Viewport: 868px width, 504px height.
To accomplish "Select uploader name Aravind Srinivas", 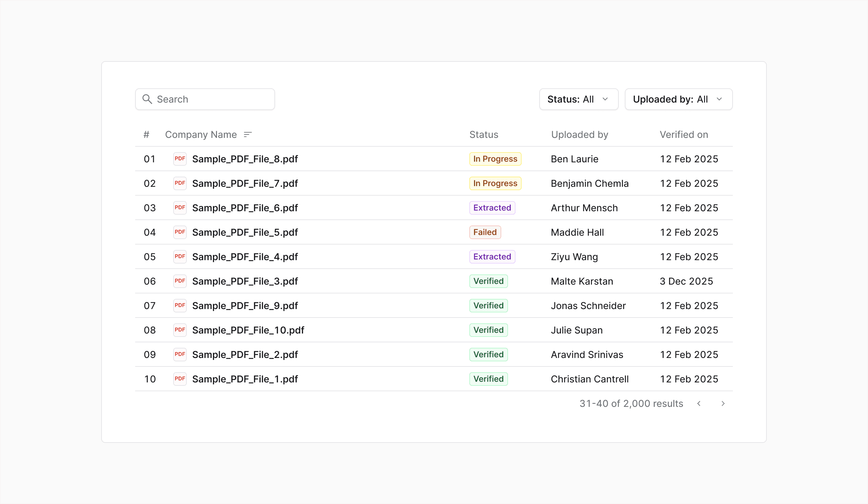I will [587, 355].
